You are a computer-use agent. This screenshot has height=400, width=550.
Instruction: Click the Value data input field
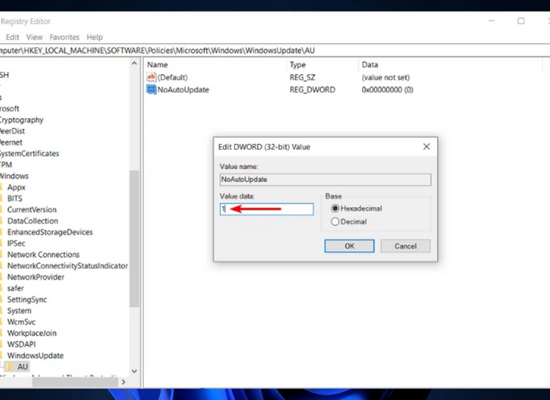point(267,209)
